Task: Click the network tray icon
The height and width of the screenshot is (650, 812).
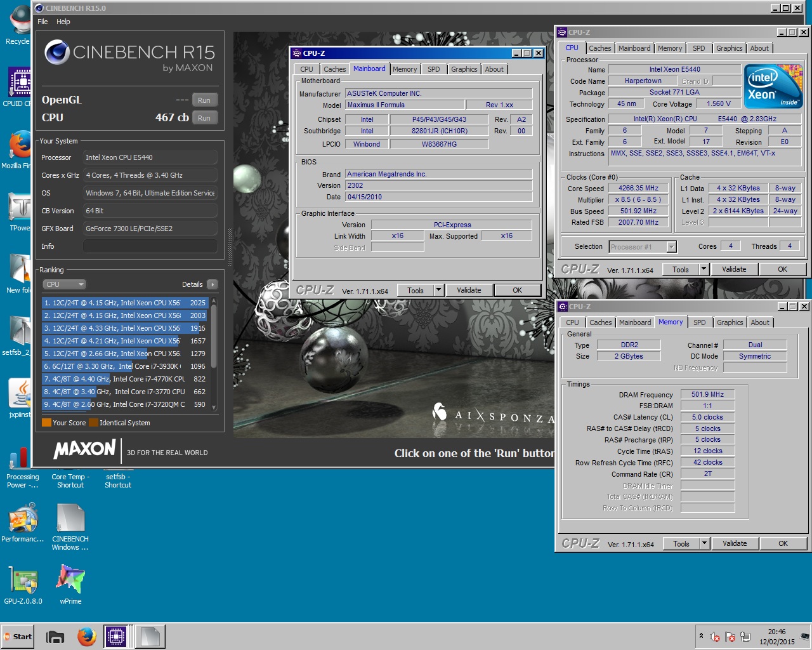Action: (745, 637)
